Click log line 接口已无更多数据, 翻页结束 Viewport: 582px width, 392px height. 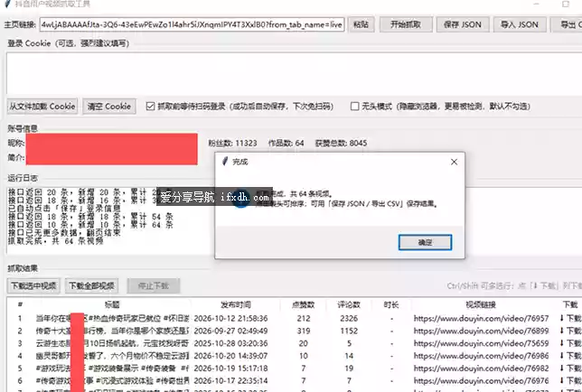pos(64,233)
